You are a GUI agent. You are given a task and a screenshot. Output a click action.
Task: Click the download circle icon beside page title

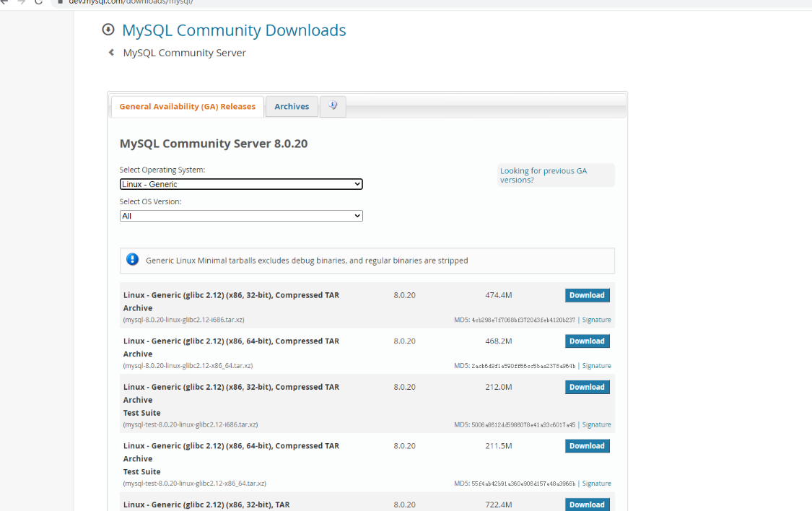click(x=108, y=30)
